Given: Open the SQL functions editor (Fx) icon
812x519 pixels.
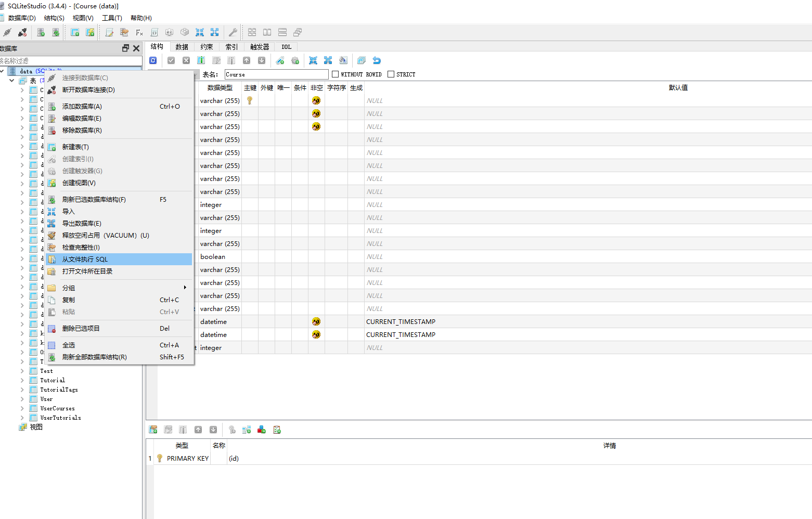Looking at the screenshot, I should (139, 32).
